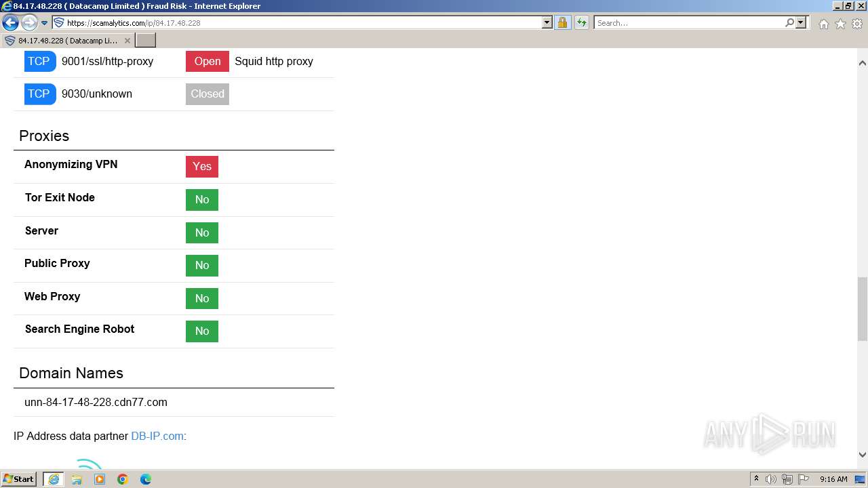The image size is (868, 488).
Task: Click inside the Search box
Action: pyautogui.click(x=689, y=23)
